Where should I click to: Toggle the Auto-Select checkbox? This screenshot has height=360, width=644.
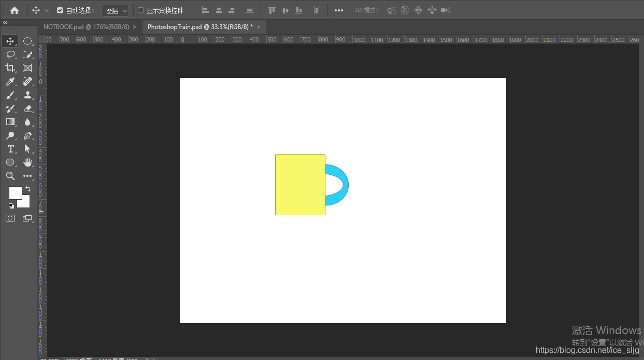[60, 10]
